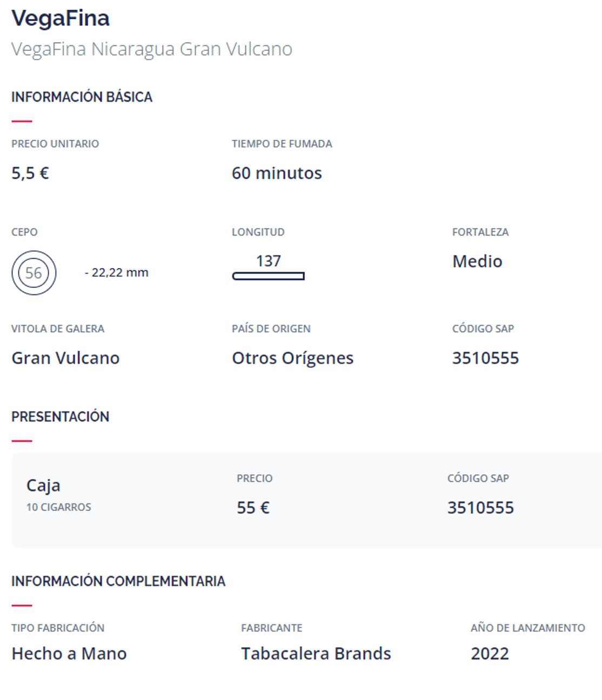Viewport: 602px width, 700px height.
Task: Click the Tabacalera Brands manufacturer name
Action: click(316, 654)
